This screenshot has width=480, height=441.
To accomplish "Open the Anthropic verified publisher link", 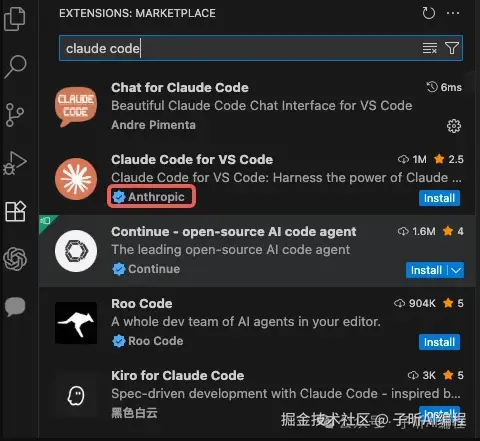I will (x=156, y=197).
